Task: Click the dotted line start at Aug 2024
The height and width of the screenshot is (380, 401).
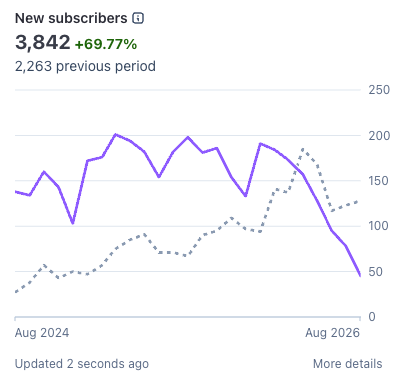Action: (16, 292)
